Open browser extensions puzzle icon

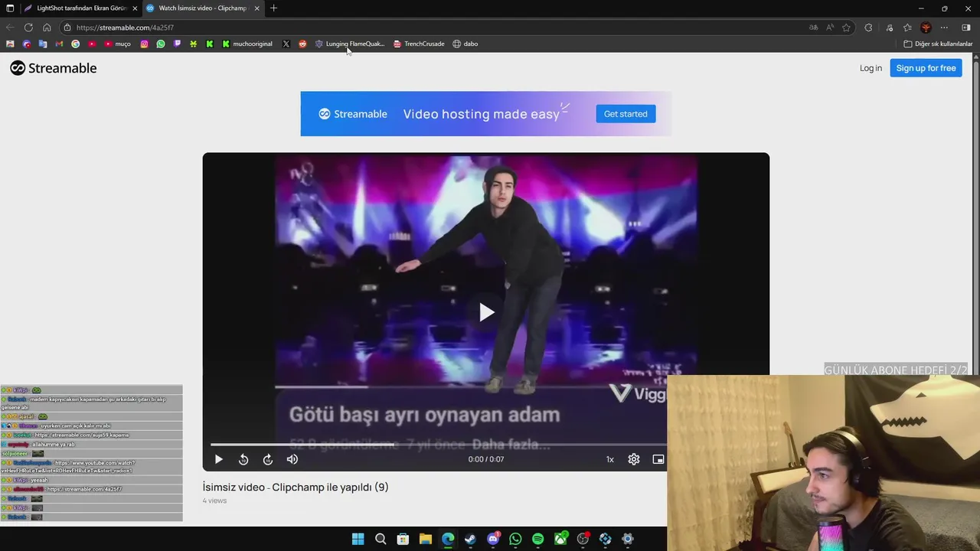[x=868, y=28]
